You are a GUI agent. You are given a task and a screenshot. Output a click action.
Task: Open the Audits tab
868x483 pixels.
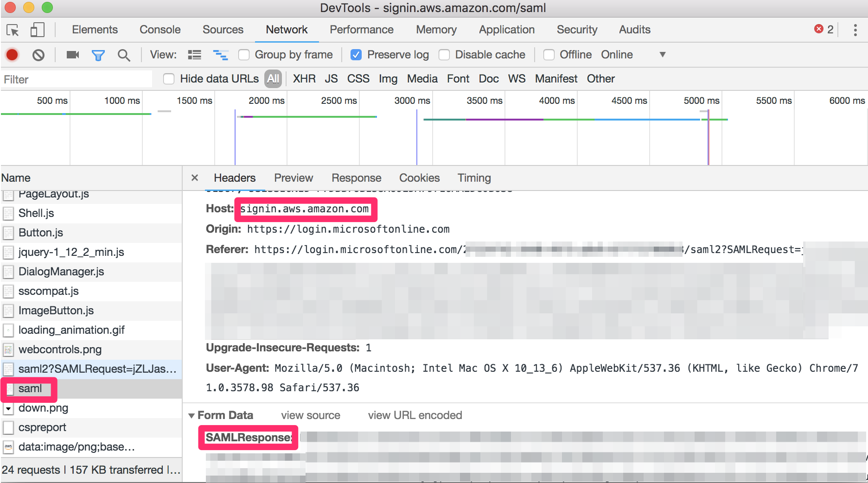click(x=635, y=30)
